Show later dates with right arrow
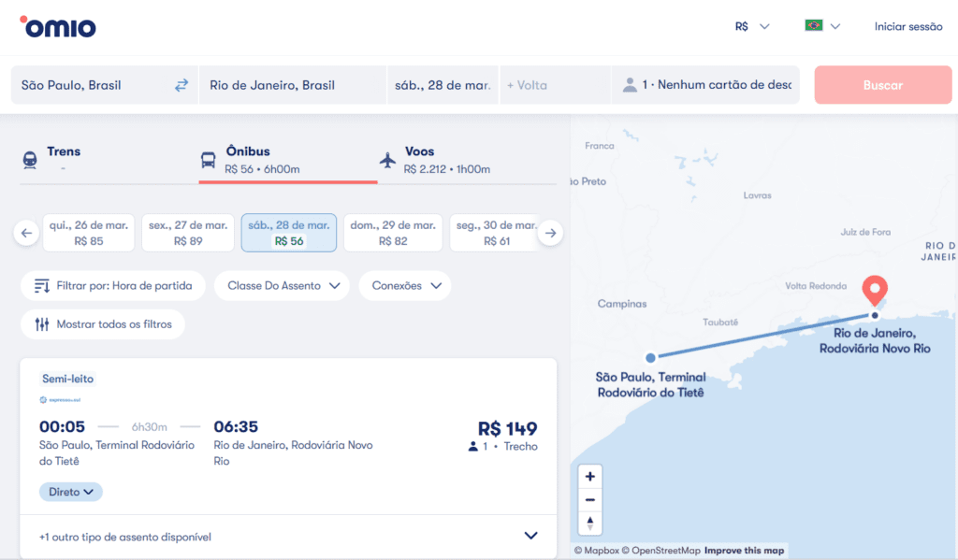The height and width of the screenshot is (560, 958). coord(551,233)
